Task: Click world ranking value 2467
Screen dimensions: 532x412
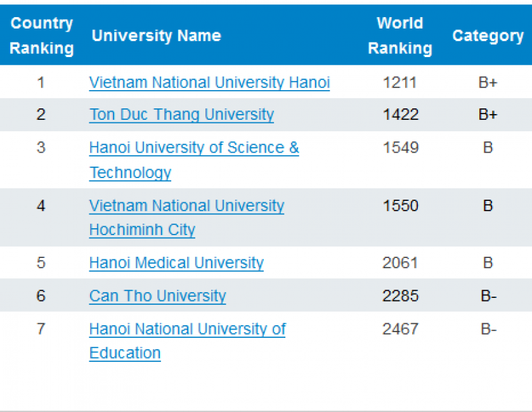Action: pyautogui.click(x=400, y=329)
